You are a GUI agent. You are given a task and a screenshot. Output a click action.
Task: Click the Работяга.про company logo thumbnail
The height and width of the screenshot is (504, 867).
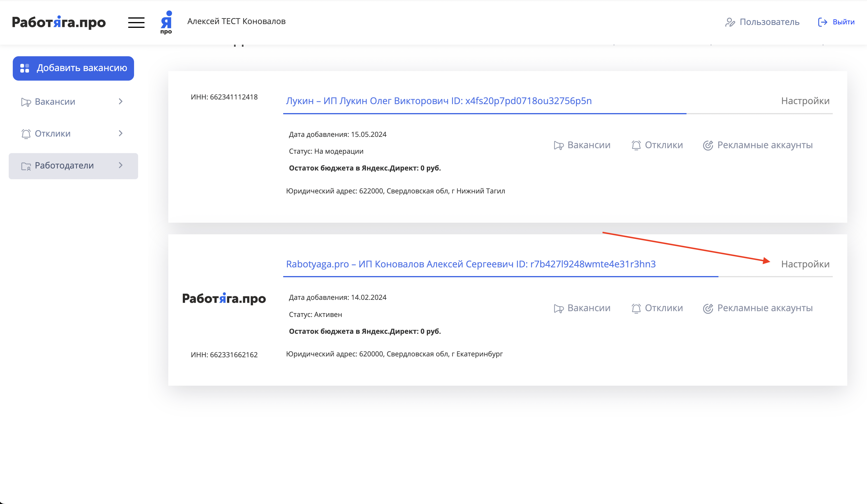224,298
